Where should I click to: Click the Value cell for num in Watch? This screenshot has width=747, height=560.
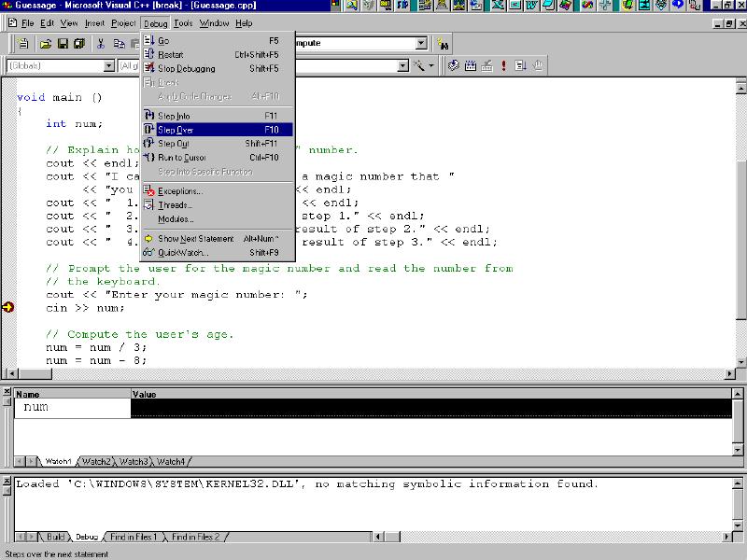coord(431,408)
